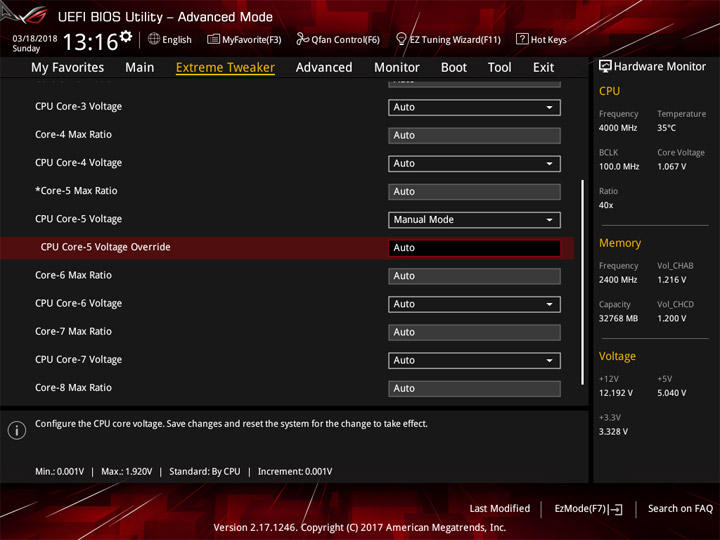Click the Qfan Control fan icon

click(302, 39)
